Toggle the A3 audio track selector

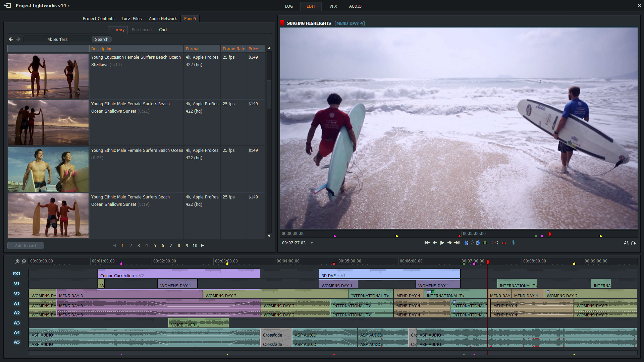point(17,323)
